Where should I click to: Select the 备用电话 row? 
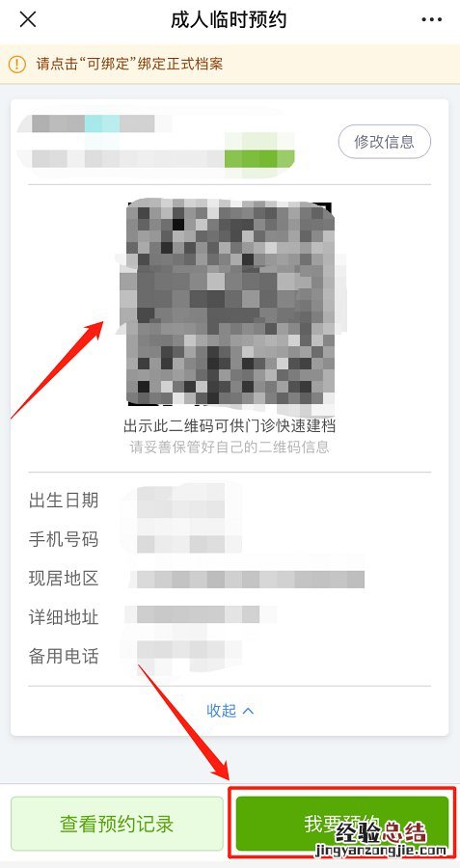[x=230, y=657]
